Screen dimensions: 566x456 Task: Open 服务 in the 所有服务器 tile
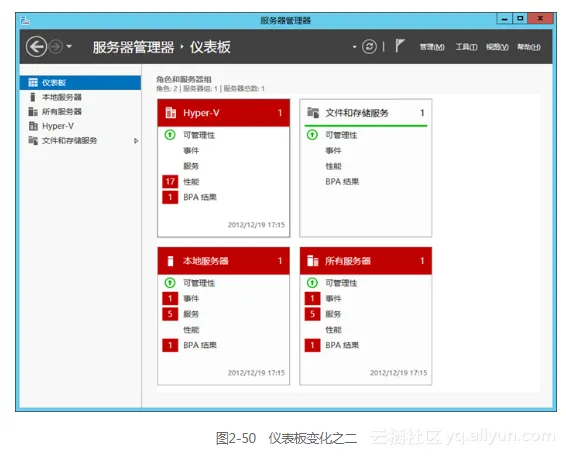(x=333, y=314)
